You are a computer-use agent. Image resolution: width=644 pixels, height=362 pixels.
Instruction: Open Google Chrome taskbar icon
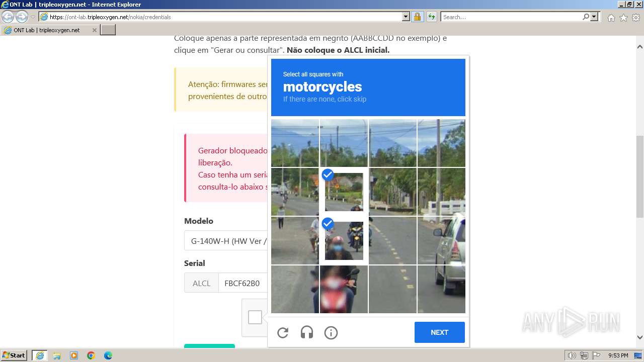91,355
